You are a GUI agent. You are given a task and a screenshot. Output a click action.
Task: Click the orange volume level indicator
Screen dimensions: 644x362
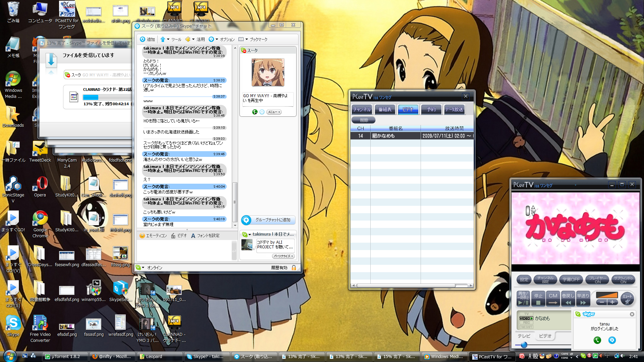(x=607, y=295)
